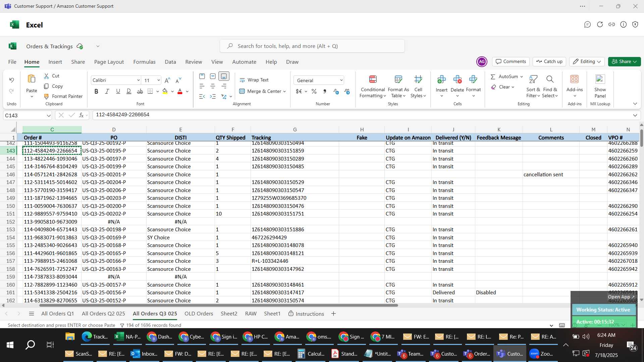Open the all sheets list button

tap(32, 314)
